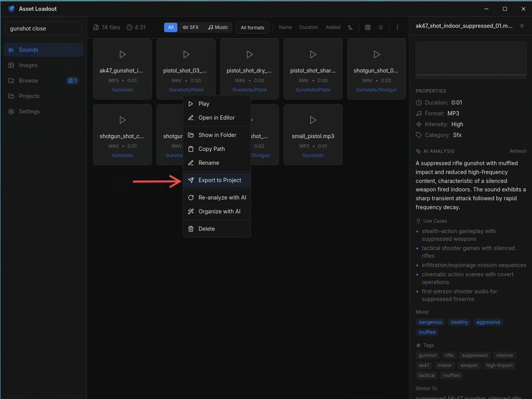Filter to Music only

[x=218, y=27]
